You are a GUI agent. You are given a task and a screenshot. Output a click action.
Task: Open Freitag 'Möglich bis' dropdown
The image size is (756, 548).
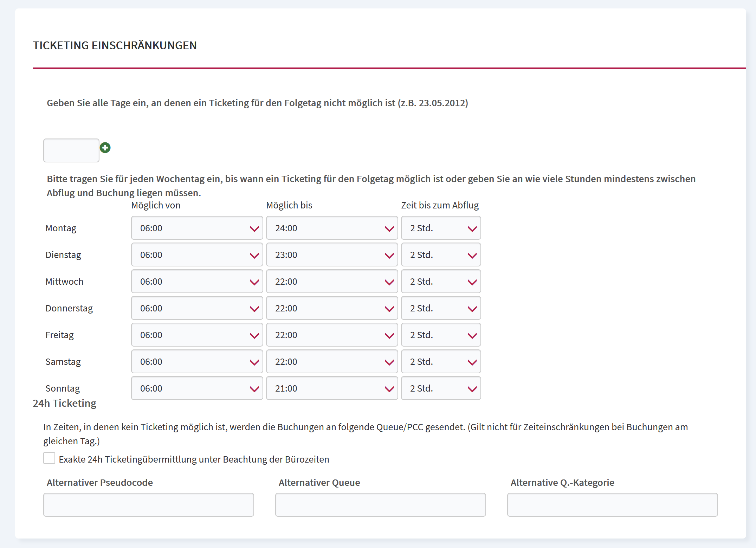tap(332, 335)
